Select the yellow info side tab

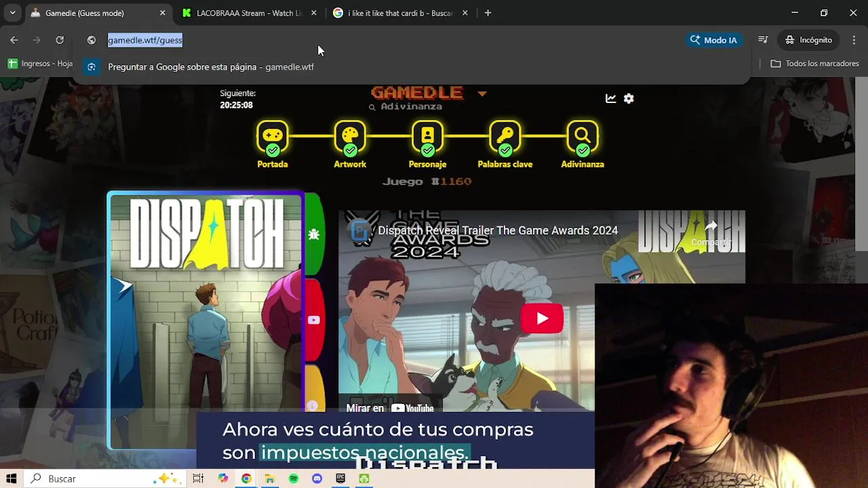[313, 390]
